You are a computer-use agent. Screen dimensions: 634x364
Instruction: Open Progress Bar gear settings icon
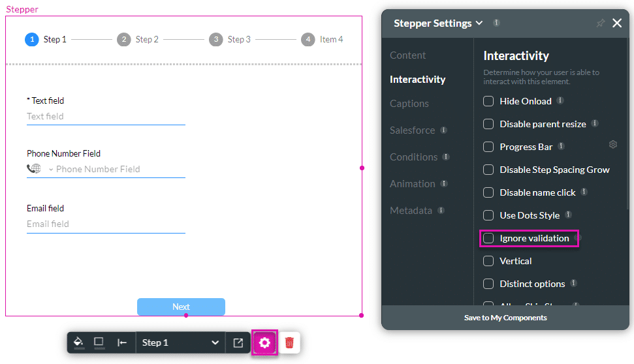[x=613, y=144]
